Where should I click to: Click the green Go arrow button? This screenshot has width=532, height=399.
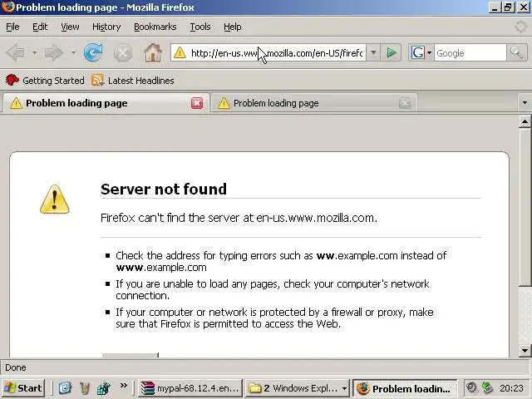tap(392, 53)
